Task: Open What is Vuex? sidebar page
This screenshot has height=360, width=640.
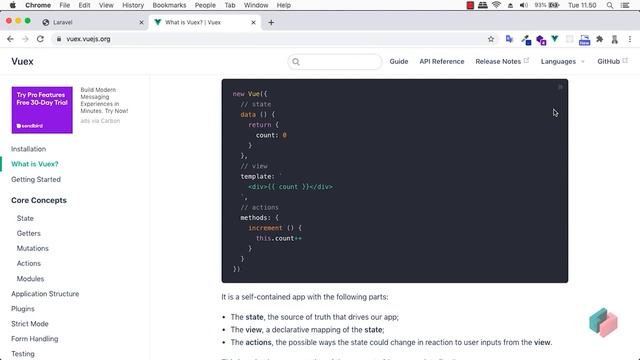Action: (35, 164)
